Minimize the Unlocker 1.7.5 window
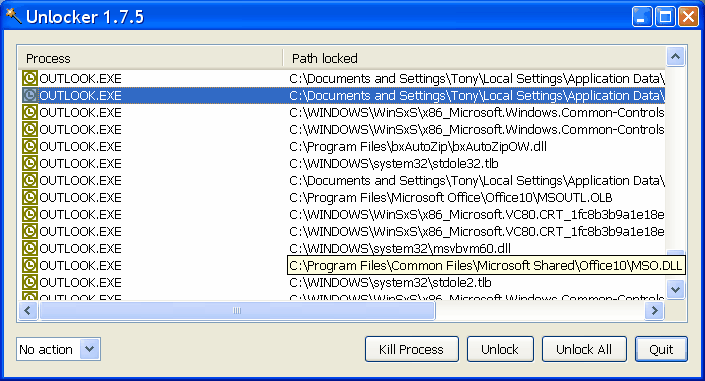Screen dimensions: 705x381 [x=642, y=17]
